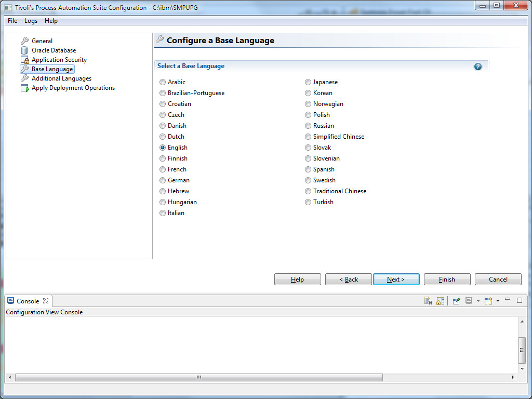This screenshot has height=399, width=532.
Task: Choose the Croatian radio button
Action: pyautogui.click(x=163, y=104)
